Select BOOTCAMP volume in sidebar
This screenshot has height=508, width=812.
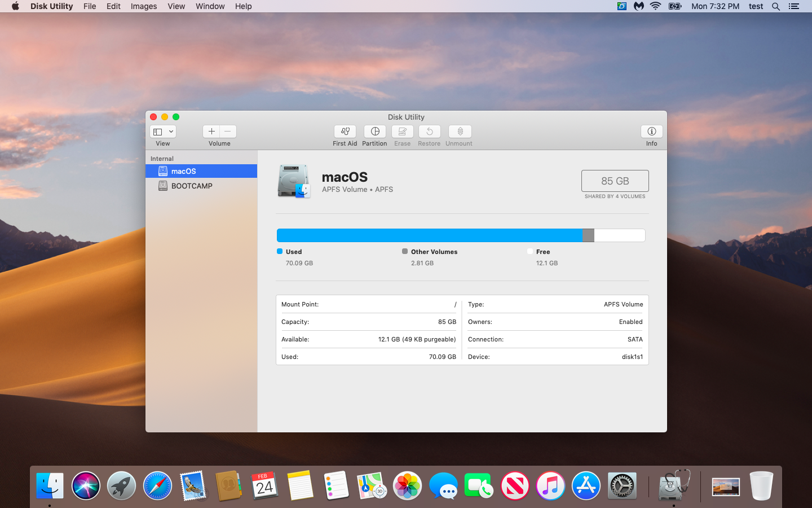(x=201, y=186)
